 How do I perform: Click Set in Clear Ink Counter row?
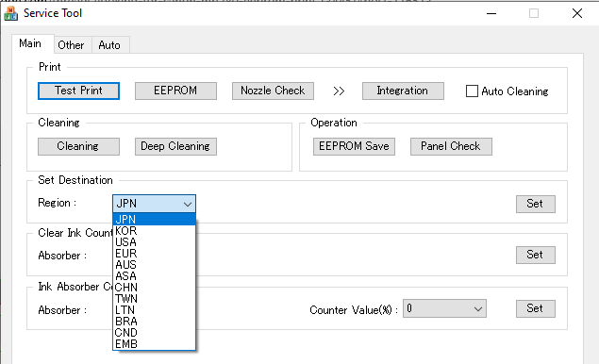[x=536, y=255]
